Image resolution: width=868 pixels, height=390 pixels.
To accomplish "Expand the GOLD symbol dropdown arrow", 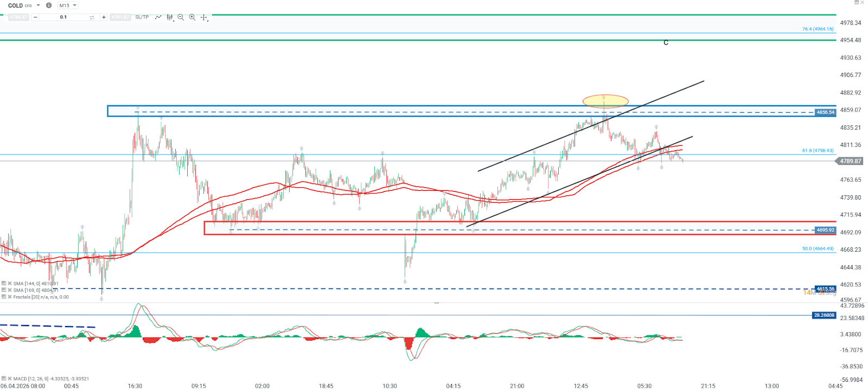I will (x=38, y=5).
